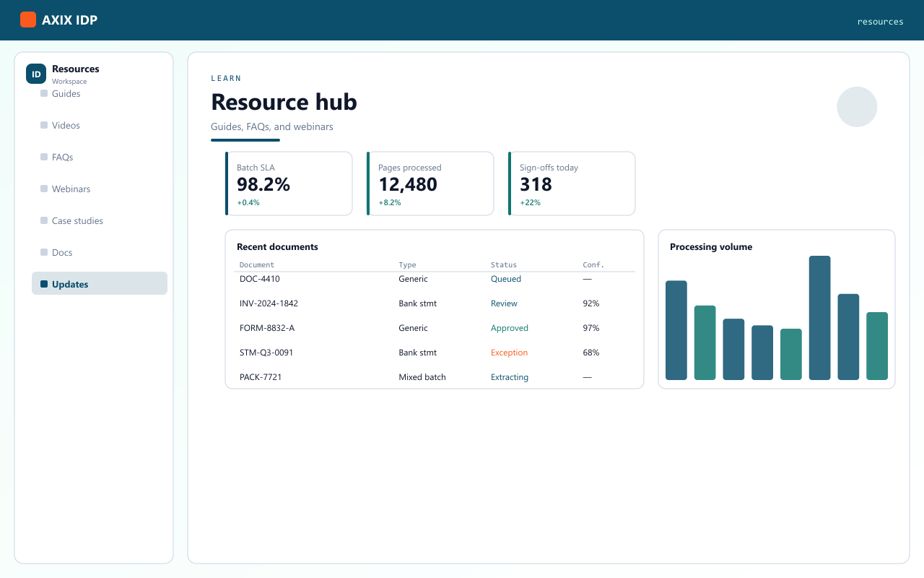This screenshot has width=924, height=578.
Task: Open the Pages processed stat card
Action: 430,184
